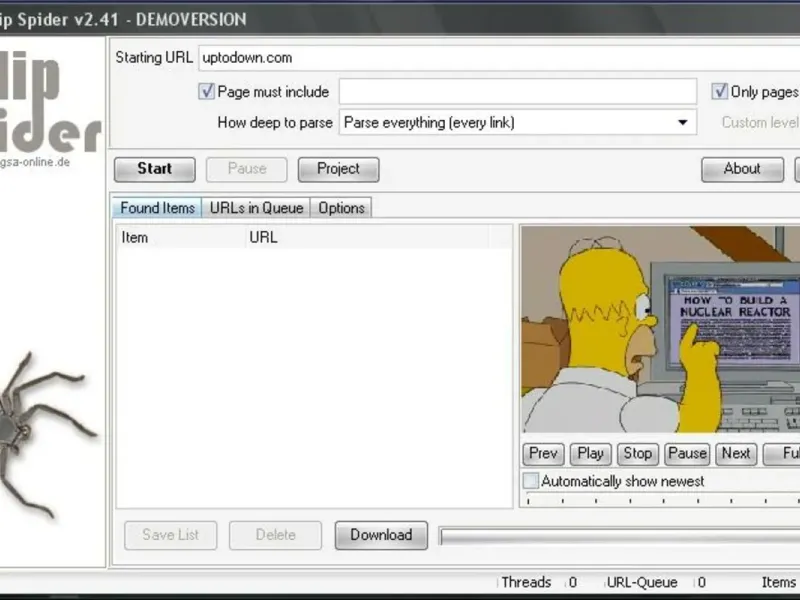Click the Pause button under video preview
Screen dimensions: 800x600
(687, 454)
